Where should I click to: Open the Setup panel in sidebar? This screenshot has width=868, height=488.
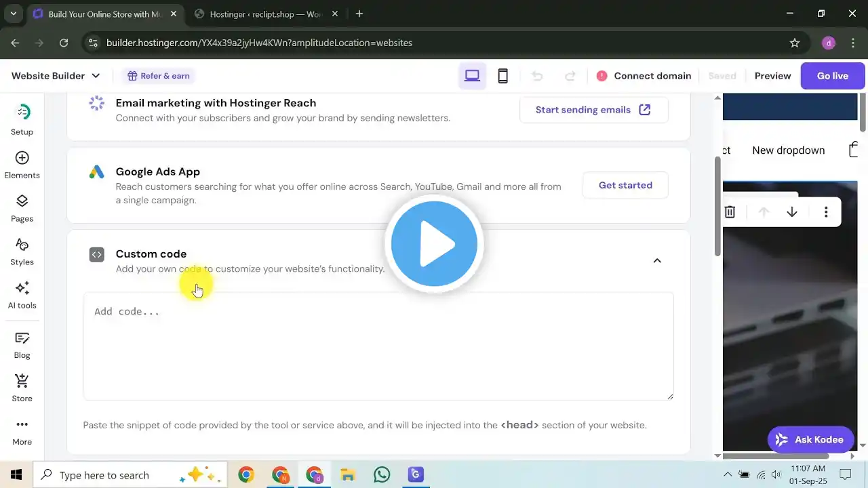click(22, 119)
